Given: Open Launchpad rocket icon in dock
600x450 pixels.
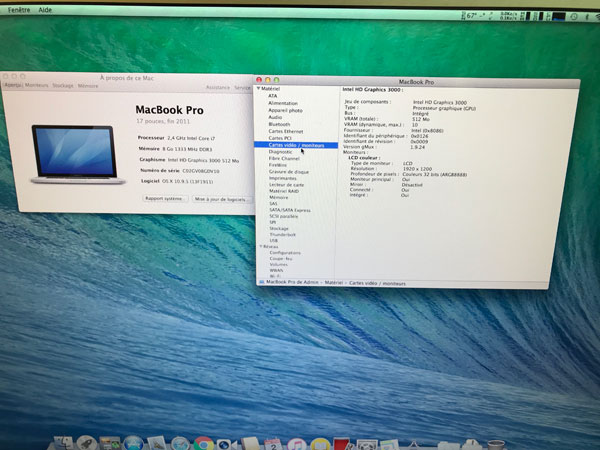Looking at the screenshot, I should (86, 443).
